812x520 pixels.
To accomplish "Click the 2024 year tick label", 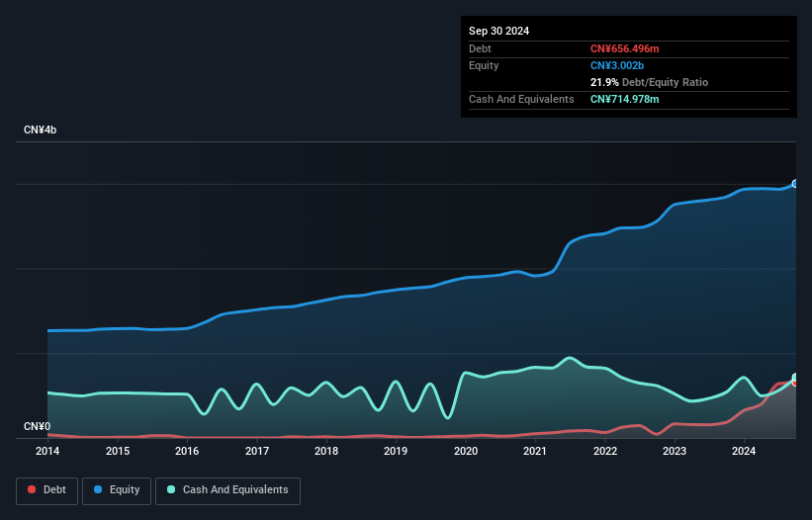I will [744, 452].
